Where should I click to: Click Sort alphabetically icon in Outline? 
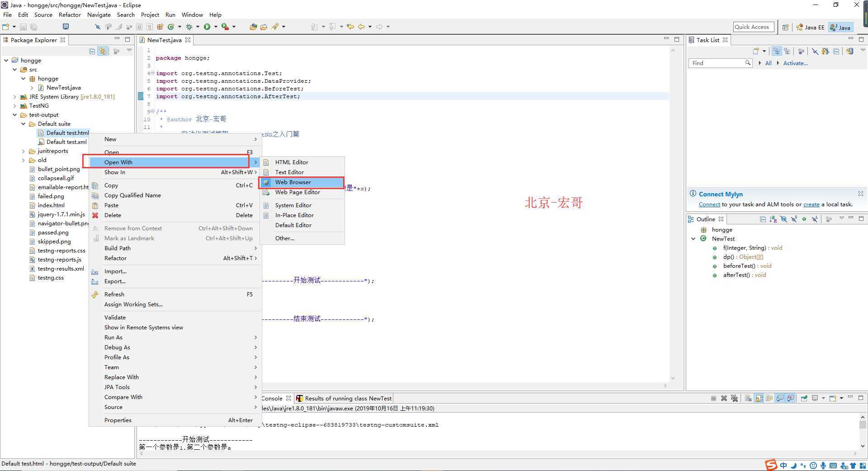(773, 219)
